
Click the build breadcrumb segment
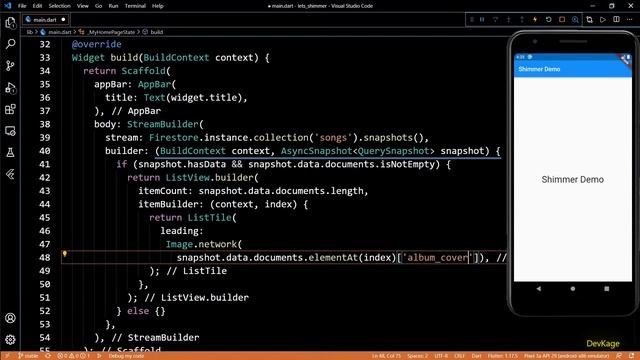[x=157, y=32]
